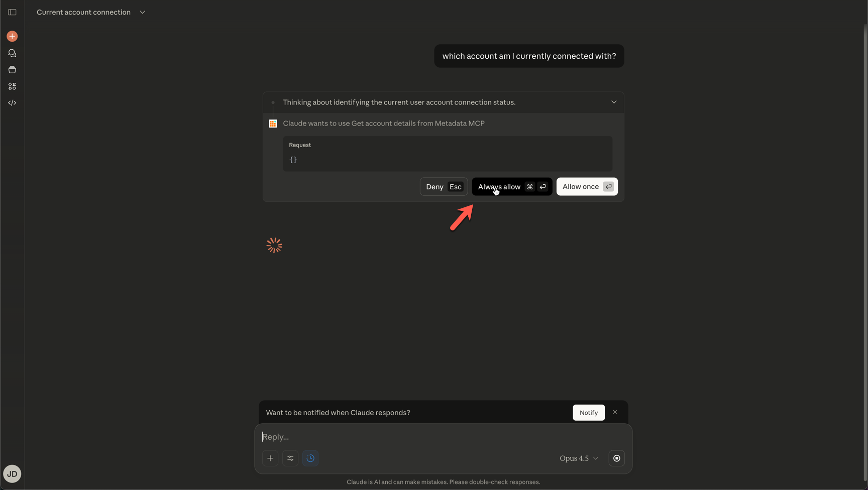Dismiss the notification prompt banner
868x490 pixels.
pos(615,412)
